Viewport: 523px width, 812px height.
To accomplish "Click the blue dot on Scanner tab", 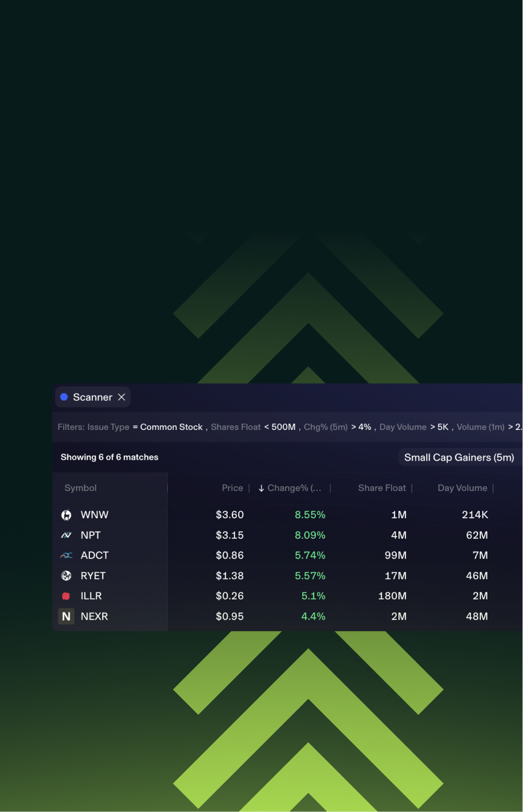I will tap(64, 397).
